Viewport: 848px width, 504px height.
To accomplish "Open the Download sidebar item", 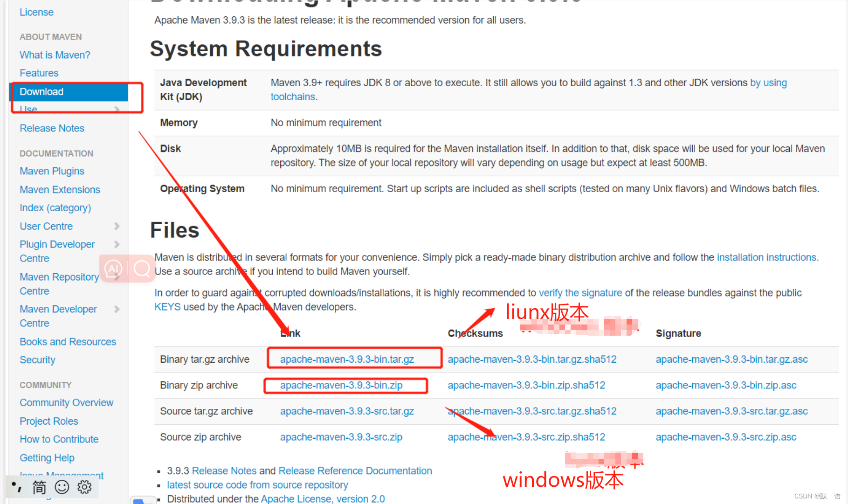I will [x=69, y=92].
